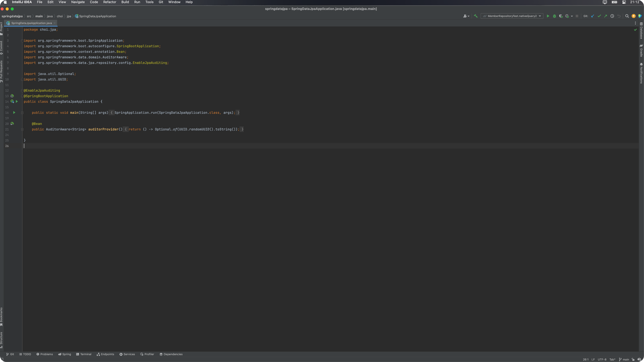Image resolution: width=644 pixels, height=362 pixels.
Task: Click the Git push arrow icon
Action: (606, 16)
